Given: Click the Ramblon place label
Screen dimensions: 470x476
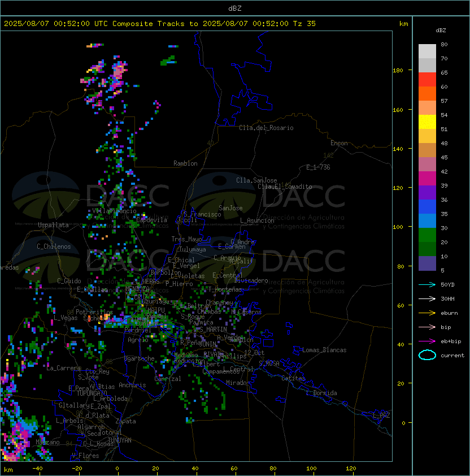Looking at the screenshot, I should click(x=185, y=163).
